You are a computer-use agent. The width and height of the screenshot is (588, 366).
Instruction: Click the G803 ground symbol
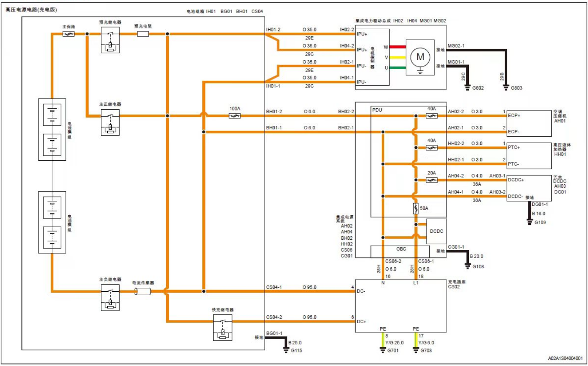[x=506, y=87]
